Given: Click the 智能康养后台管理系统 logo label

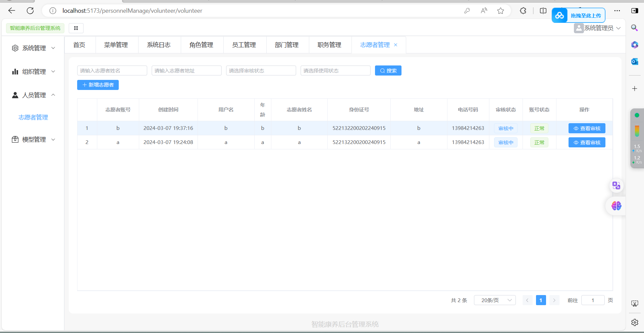Looking at the screenshot, I should coord(35,28).
